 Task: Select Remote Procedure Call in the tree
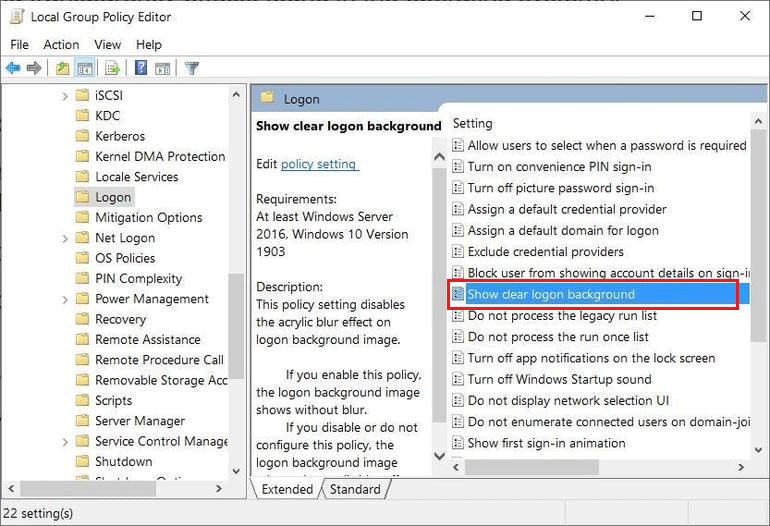pos(159,360)
